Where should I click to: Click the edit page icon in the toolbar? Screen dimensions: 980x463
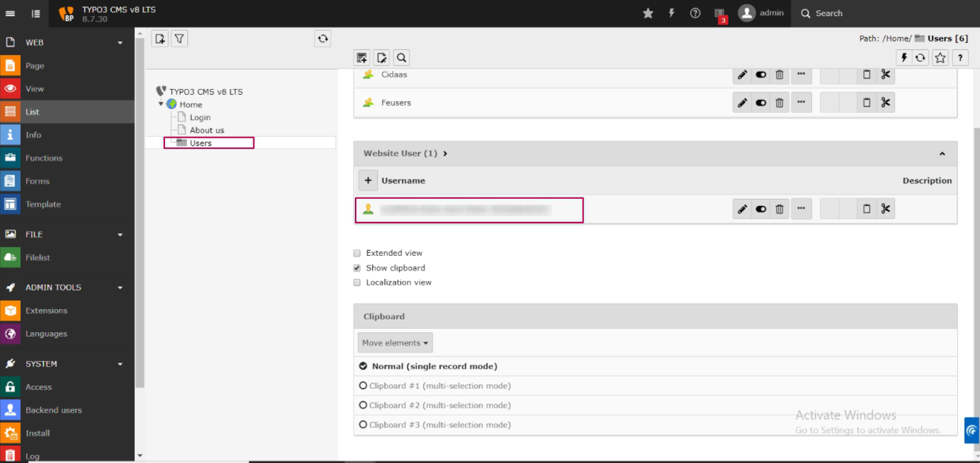point(381,57)
